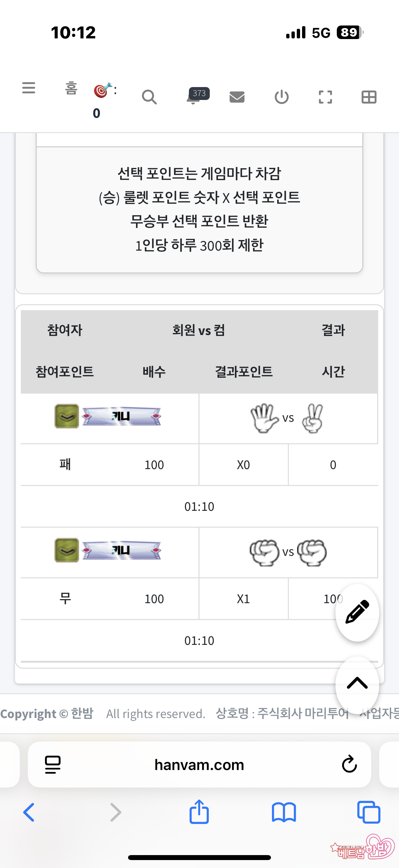Open the search magnifier icon
399x868 pixels.
tap(149, 97)
